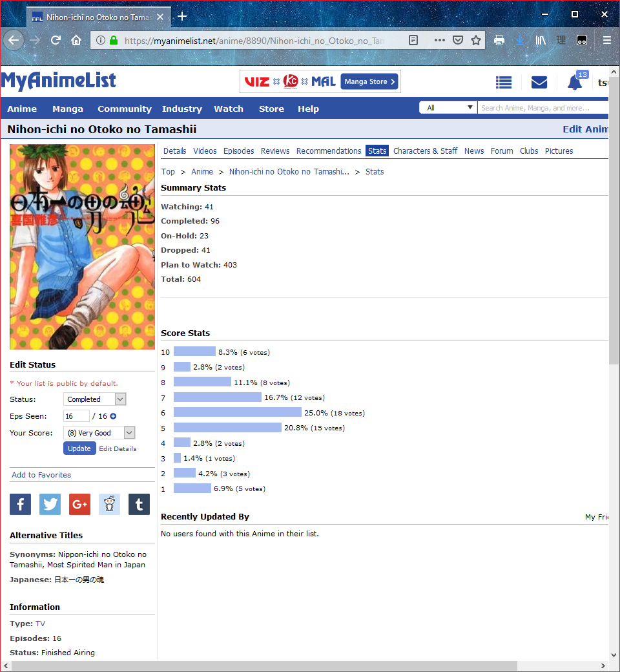620x672 pixels.
Task: Open Help menu in navigation bar
Action: click(x=308, y=109)
